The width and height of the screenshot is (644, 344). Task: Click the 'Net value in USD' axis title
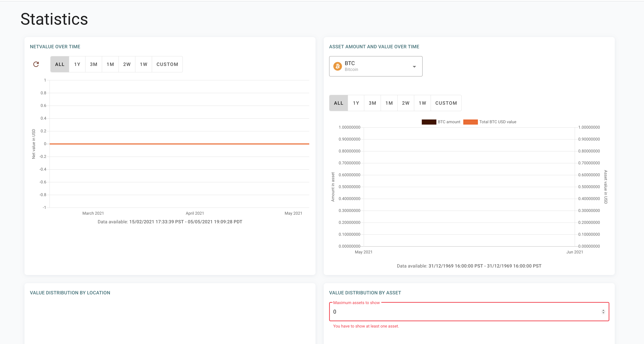click(33, 144)
